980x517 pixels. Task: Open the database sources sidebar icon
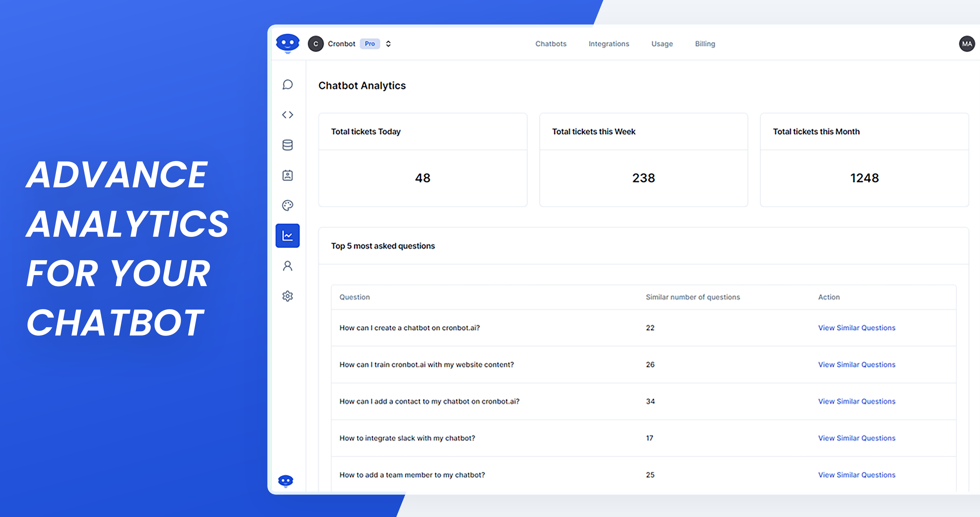click(288, 145)
